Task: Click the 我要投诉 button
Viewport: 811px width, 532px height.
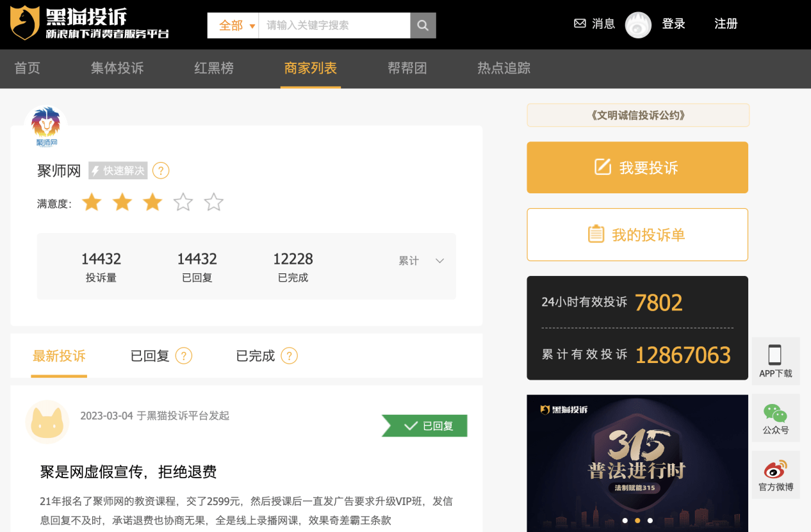Action: tap(637, 168)
